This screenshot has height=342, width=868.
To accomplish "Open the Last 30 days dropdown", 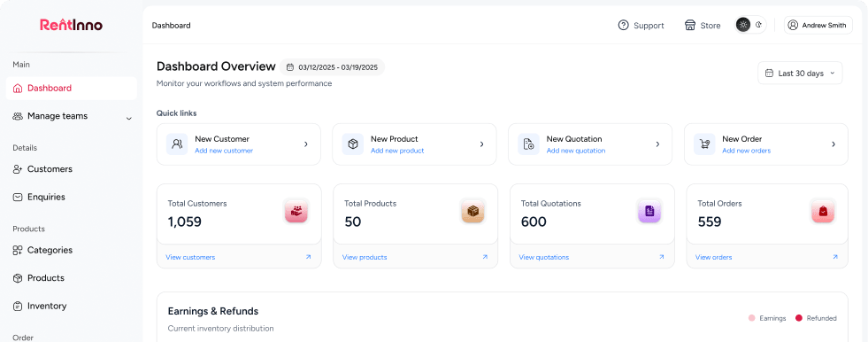I will click(x=800, y=74).
